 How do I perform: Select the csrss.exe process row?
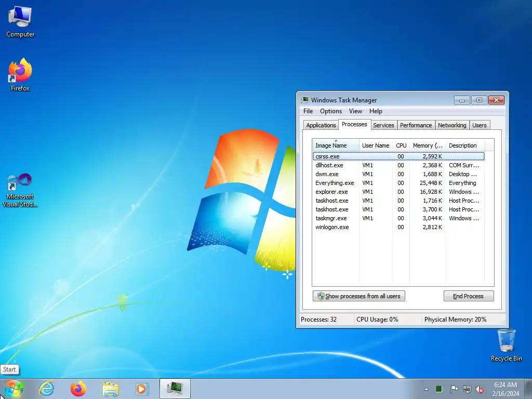click(x=398, y=156)
